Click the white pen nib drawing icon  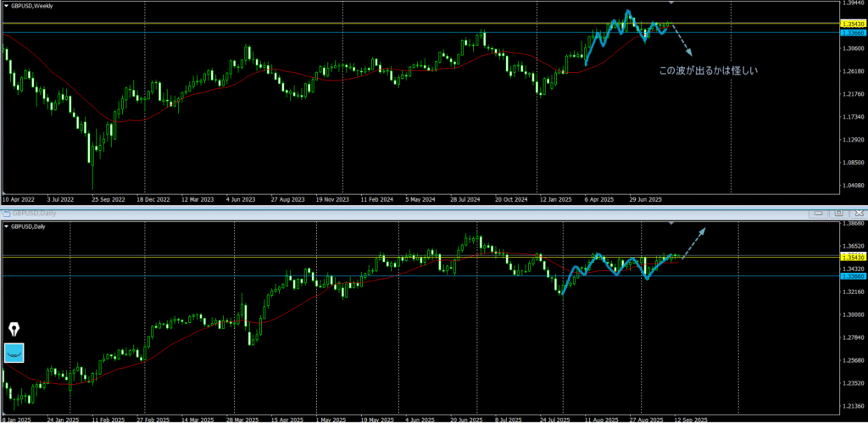[14, 329]
